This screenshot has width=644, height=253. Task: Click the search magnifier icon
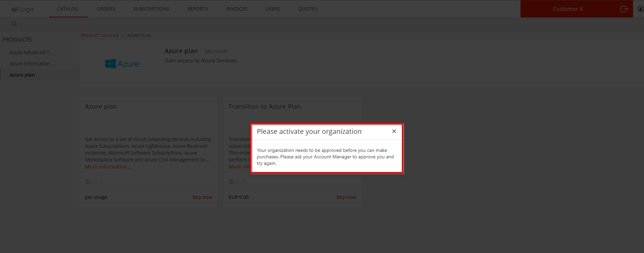click(x=14, y=24)
